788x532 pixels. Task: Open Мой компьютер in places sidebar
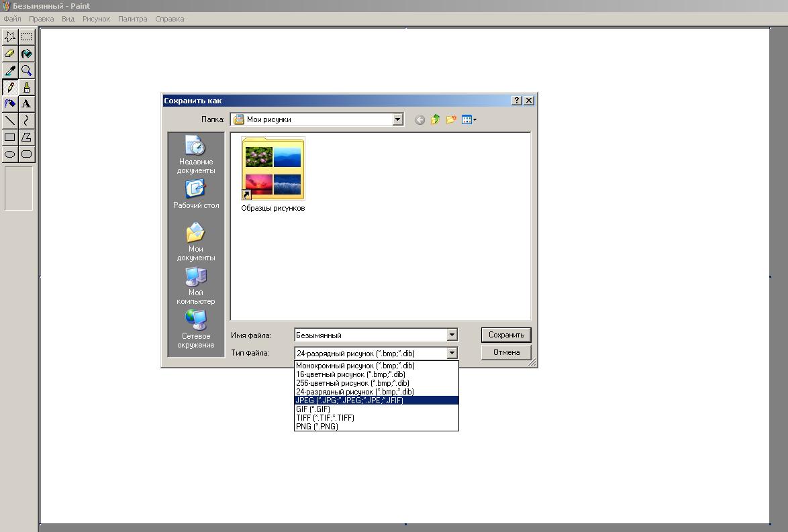195,285
